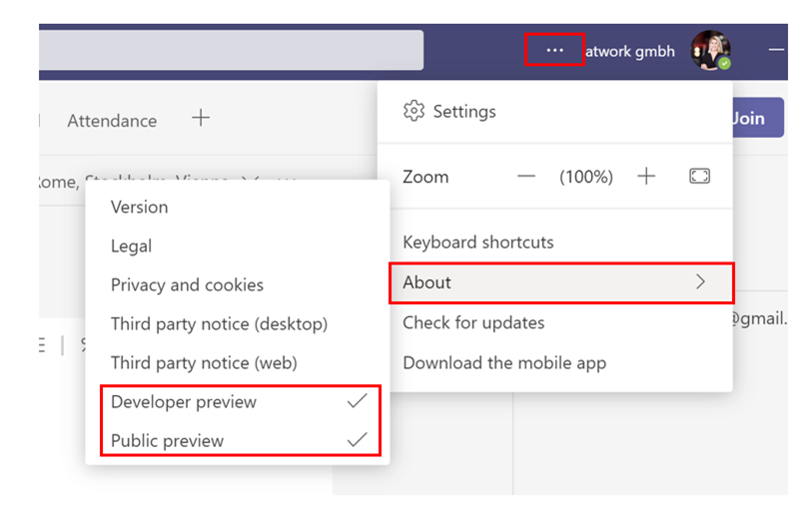This screenshot has width=812, height=510.
Task: Click the Settings gear icon
Action: 413,111
